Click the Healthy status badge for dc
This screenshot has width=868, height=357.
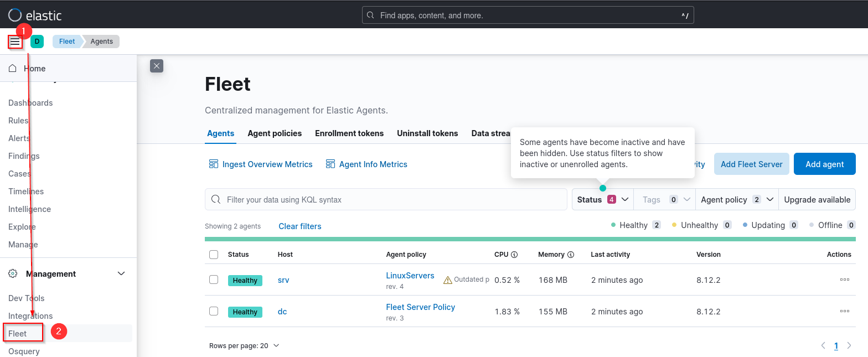pos(245,312)
